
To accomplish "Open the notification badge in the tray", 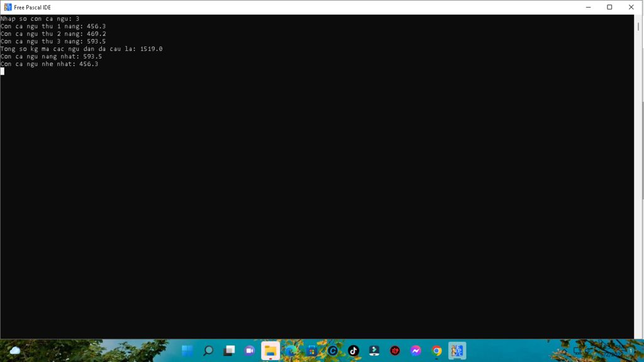I will [x=631, y=351].
